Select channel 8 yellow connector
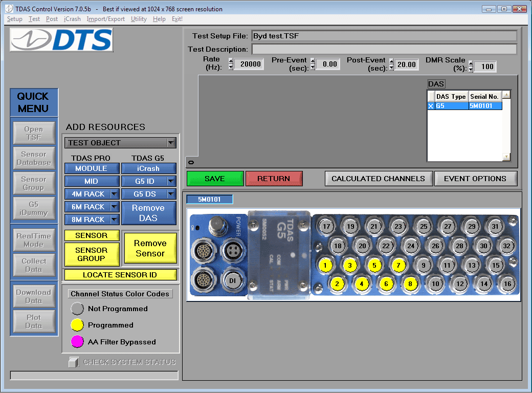Viewport: 532px width, 393px height. (x=410, y=283)
